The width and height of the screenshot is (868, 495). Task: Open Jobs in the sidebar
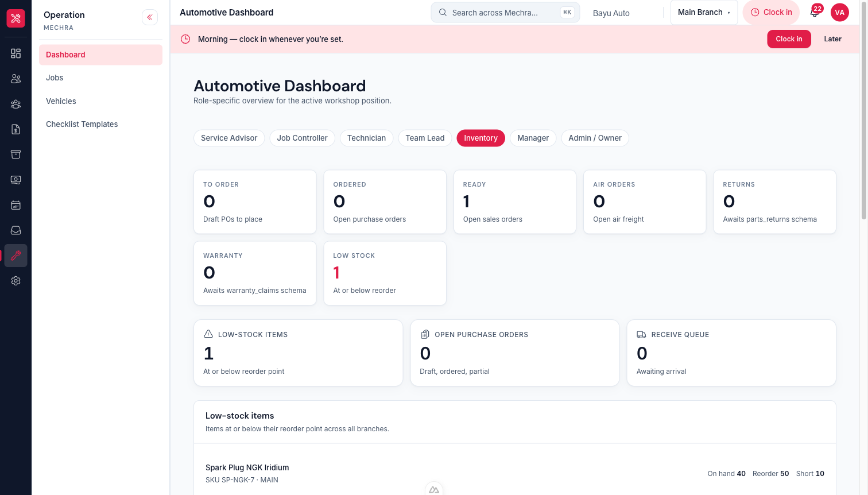[x=100, y=78]
